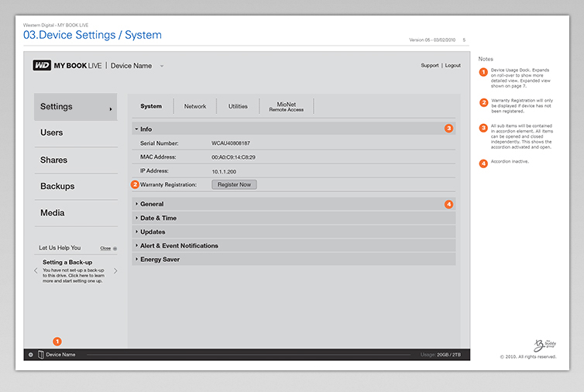The width and height of the screenshot is (584, 392).
Task: Click the Usage 20GB / 2TB readout
Action: coord(441,355)
